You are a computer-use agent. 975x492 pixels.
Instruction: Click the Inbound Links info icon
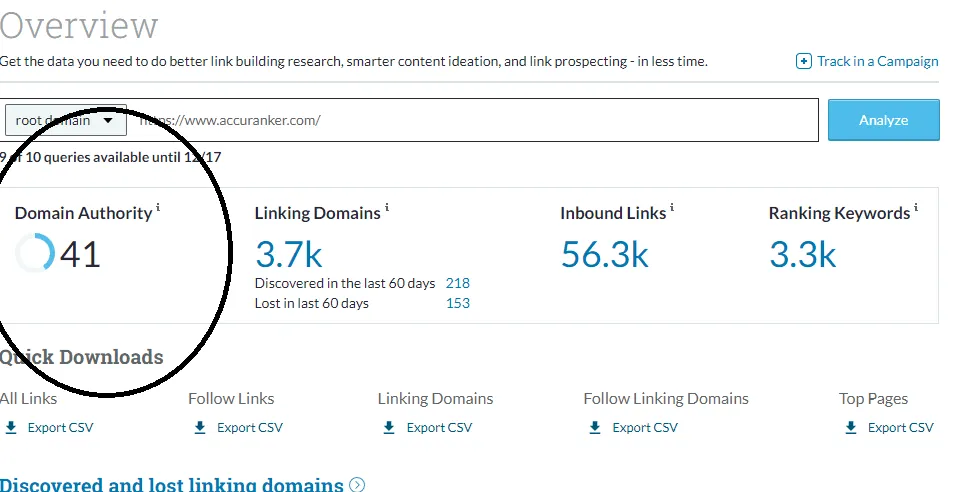[x=672, y=208]
